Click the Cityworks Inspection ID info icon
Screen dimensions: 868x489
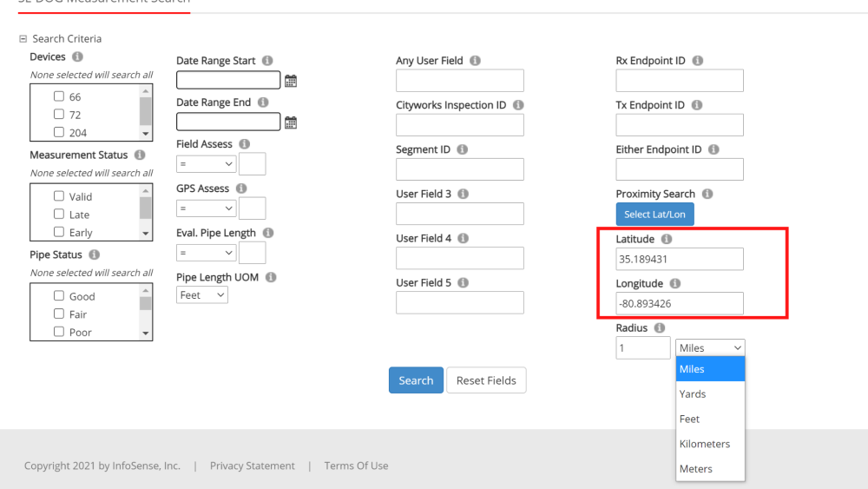point(518,105)
